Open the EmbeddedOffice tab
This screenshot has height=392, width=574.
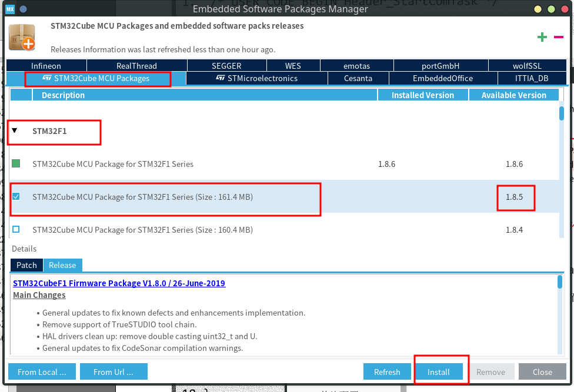pyautogui.click(x=443, y=78)
